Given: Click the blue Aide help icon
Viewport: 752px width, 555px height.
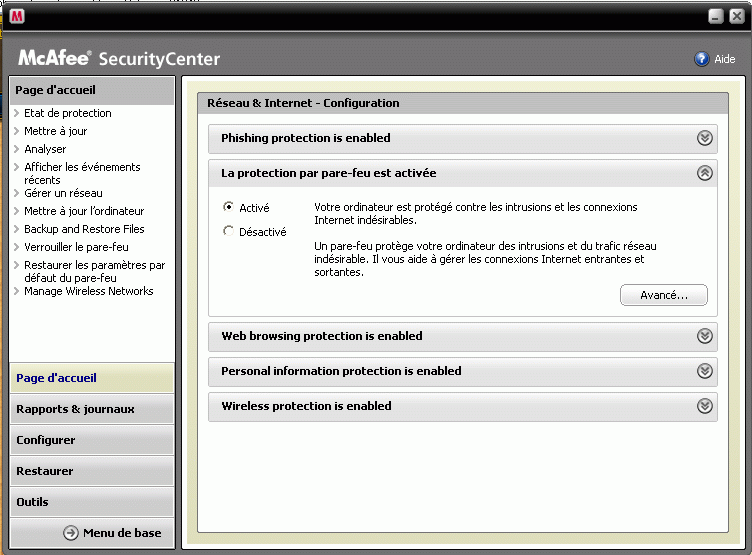Looking at the screenshot, I should click(702, 59).
